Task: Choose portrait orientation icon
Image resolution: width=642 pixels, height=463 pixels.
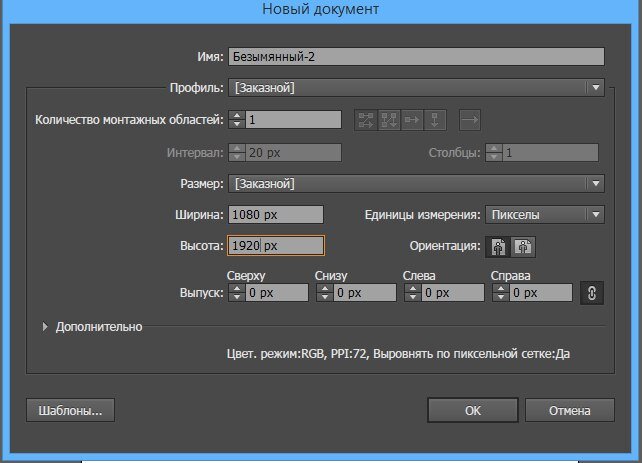Action: [x=498, y=247]
